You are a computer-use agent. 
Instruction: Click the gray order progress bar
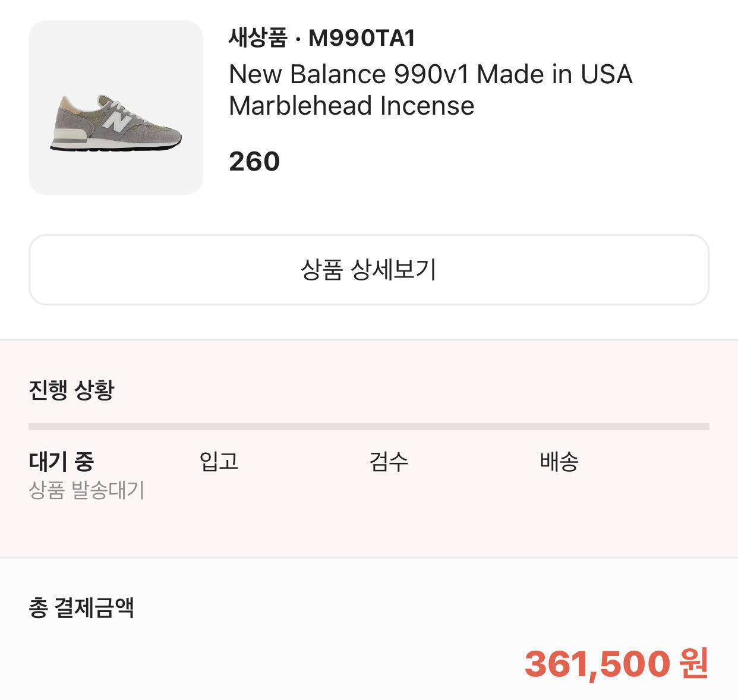(368, 427)
